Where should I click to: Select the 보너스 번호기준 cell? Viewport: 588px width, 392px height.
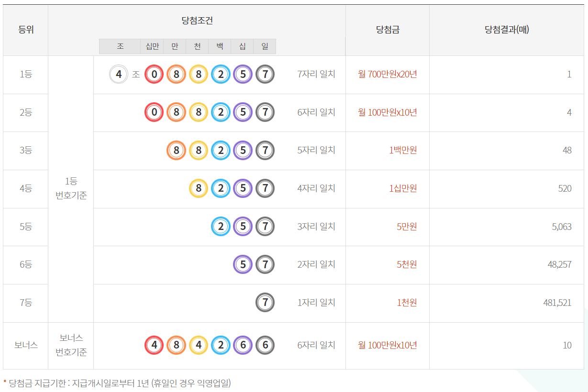coord(71,345)
